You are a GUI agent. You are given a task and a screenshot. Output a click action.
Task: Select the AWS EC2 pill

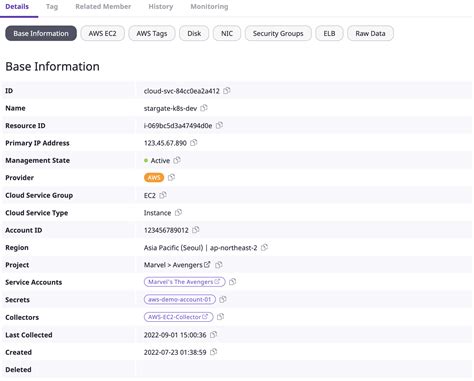(103, 33)
